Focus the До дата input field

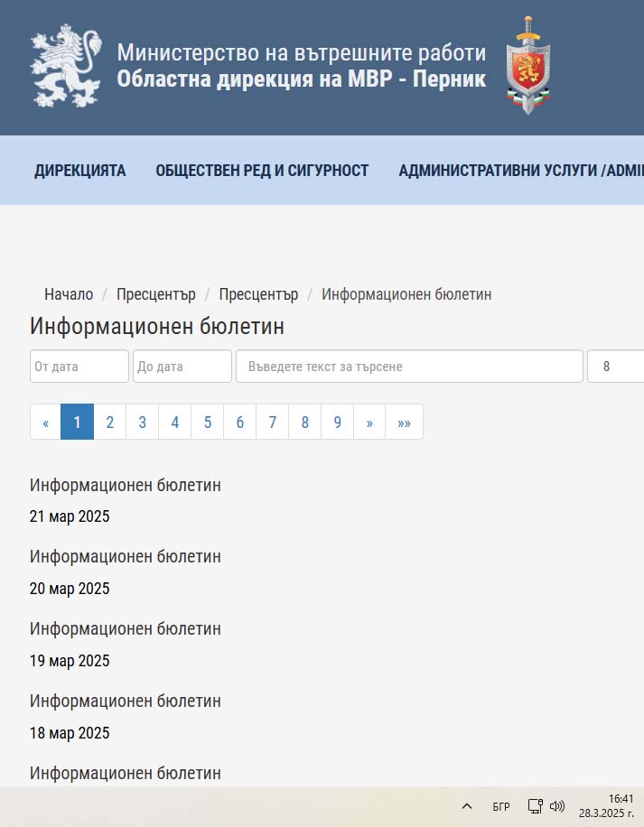pos(182,366)
